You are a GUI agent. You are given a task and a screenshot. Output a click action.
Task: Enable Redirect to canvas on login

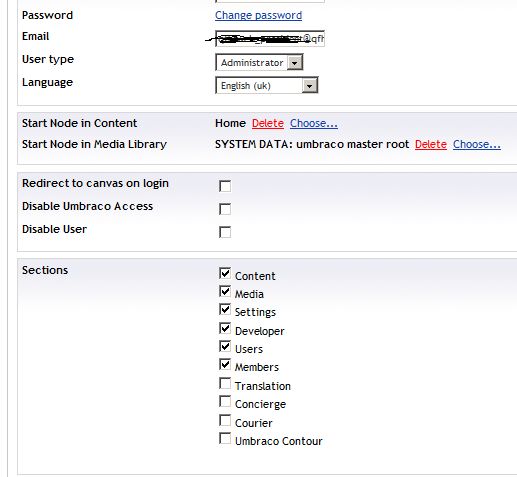click(x=225, y=186)
